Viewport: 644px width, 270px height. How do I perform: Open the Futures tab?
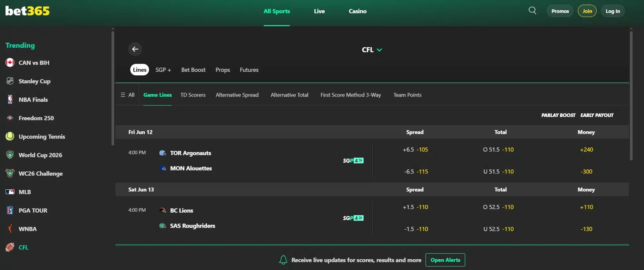point(249,70)
